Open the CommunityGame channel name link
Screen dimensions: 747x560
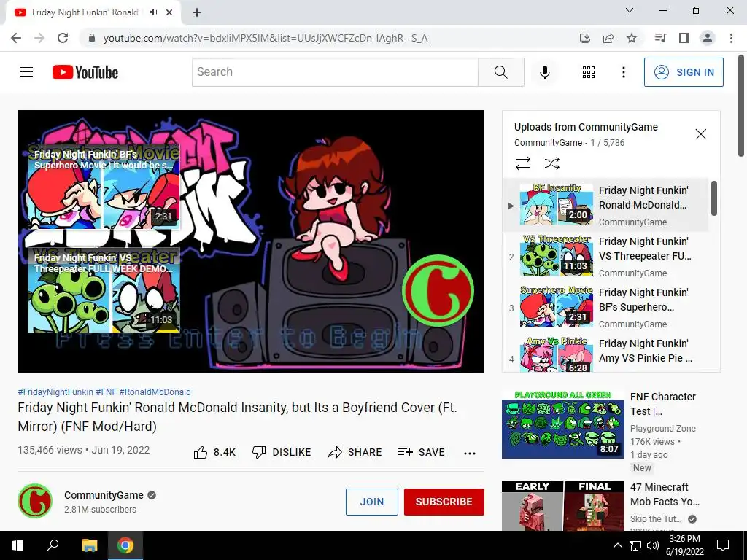pos(104,495)
